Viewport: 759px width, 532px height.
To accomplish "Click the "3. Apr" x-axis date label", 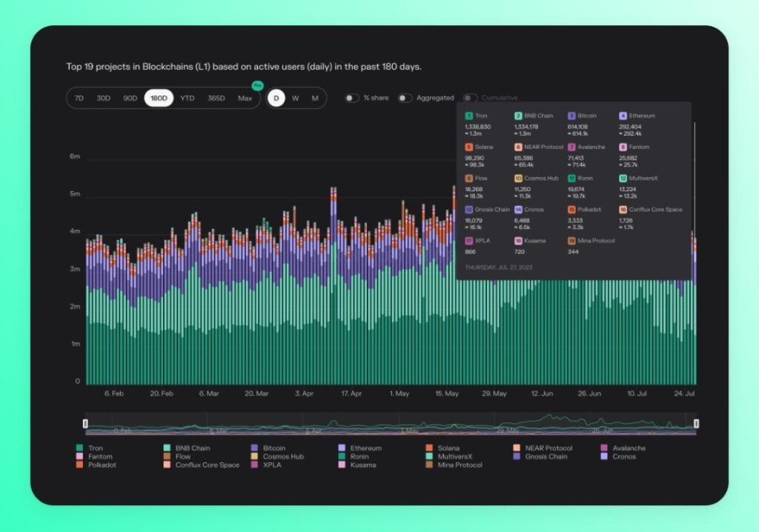I will [304, 393].
